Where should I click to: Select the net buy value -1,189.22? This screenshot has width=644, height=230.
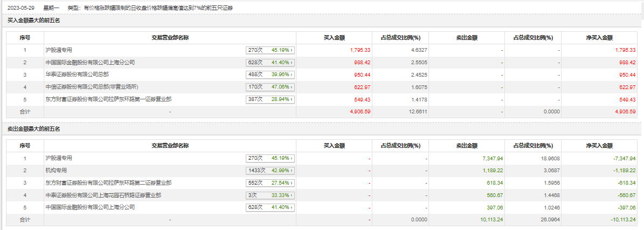624,171
